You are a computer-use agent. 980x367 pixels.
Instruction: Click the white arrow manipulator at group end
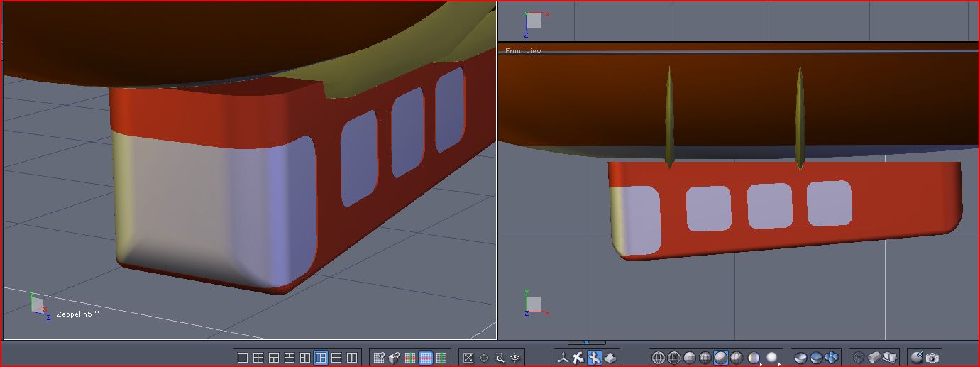pos(610,358)
